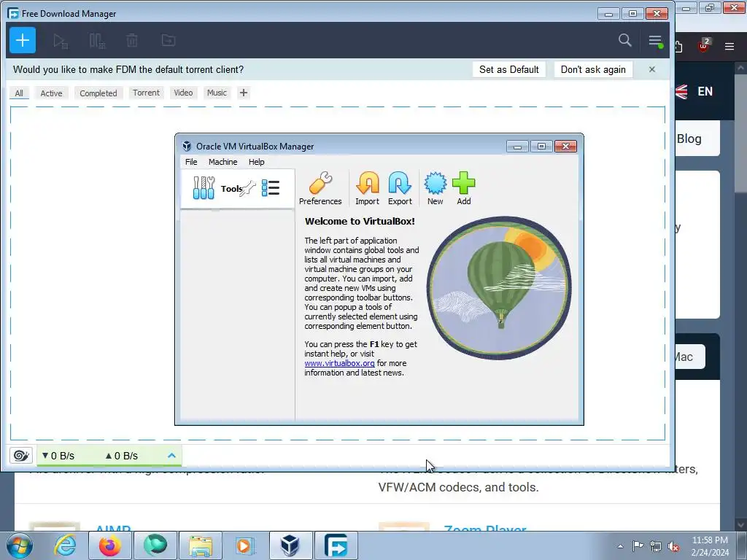747x560 pixels.
Task: Create a New virtual machine
Action: pos(435,189)
